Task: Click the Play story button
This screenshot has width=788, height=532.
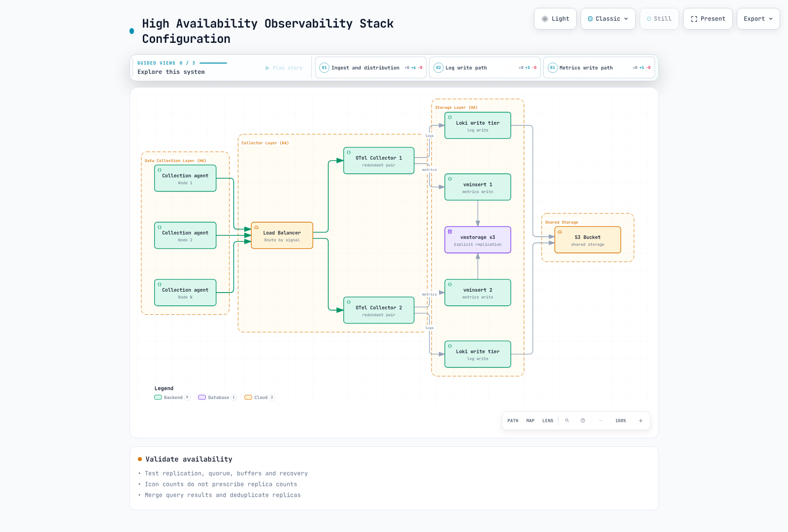Action: (284, 68)
